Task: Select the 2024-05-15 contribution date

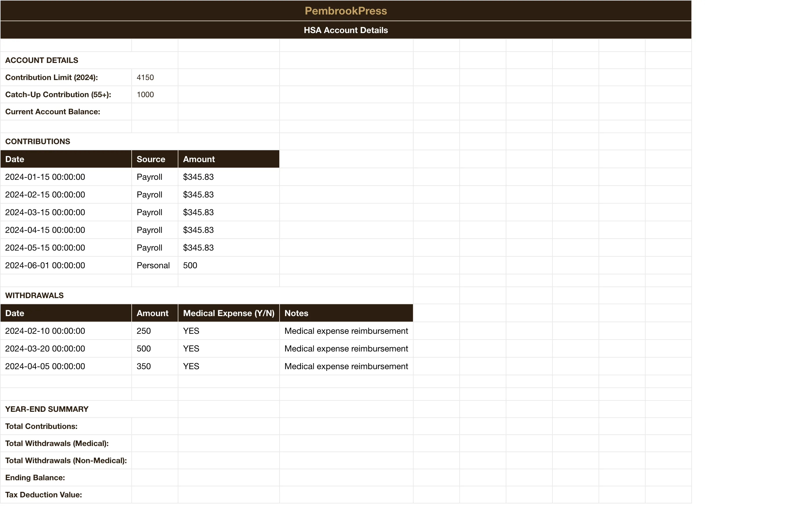Action: pos(66,247)
